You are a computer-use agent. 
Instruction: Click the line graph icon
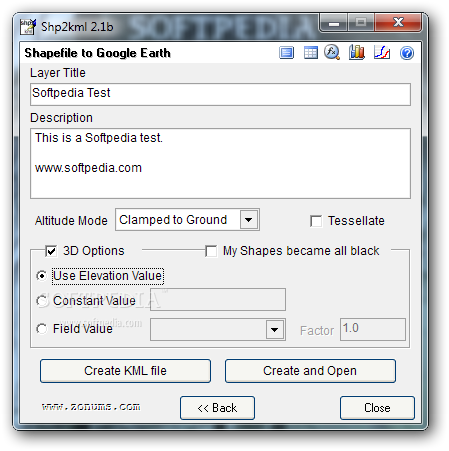pos(382,52)
